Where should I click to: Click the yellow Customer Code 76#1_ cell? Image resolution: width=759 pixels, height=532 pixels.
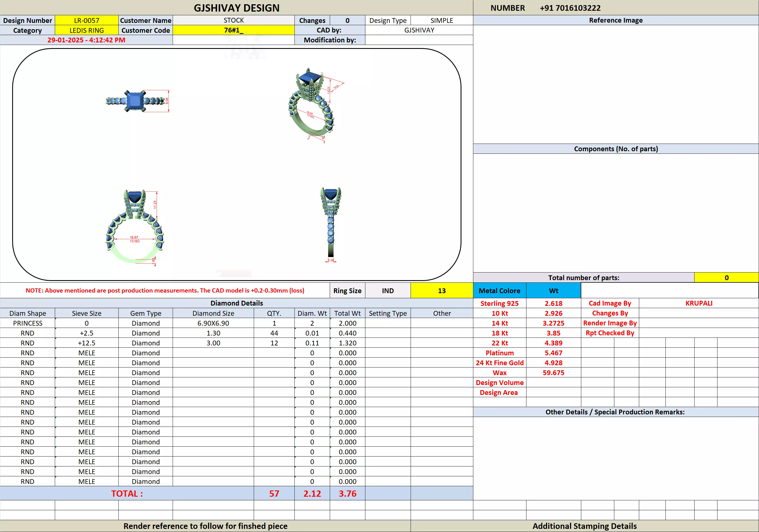click(233, 31)
